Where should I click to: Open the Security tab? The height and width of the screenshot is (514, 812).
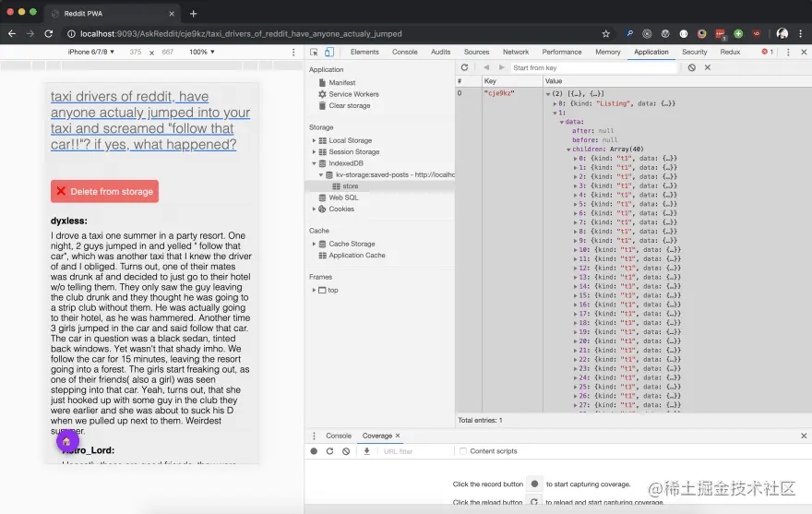pyautogui.click(x=695, y=52)
